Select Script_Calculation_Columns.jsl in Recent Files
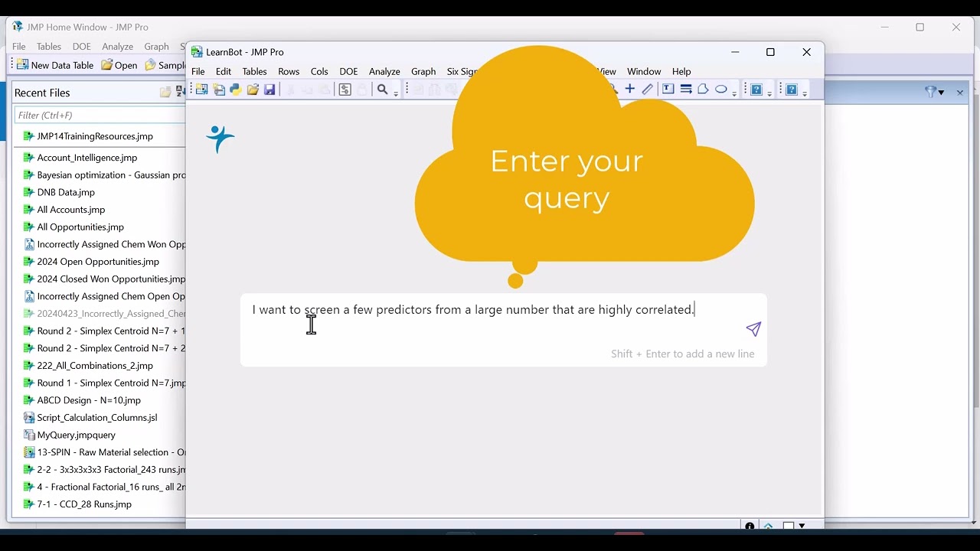The image size is (980, 551). coord(97,418)
